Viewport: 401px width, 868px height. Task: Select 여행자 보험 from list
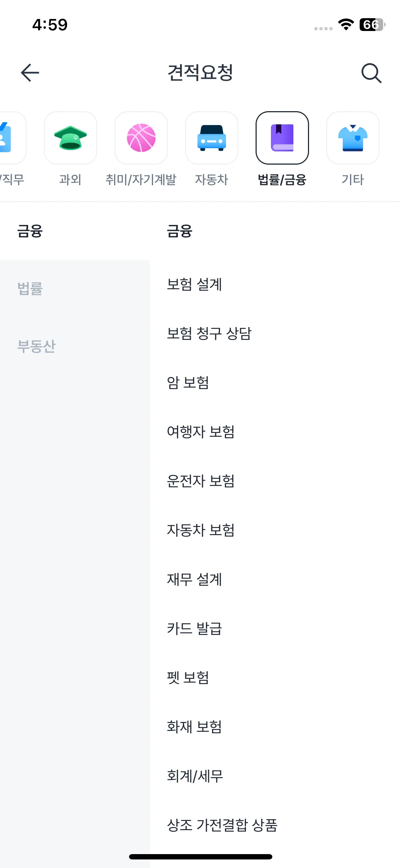tap(201, 432)
